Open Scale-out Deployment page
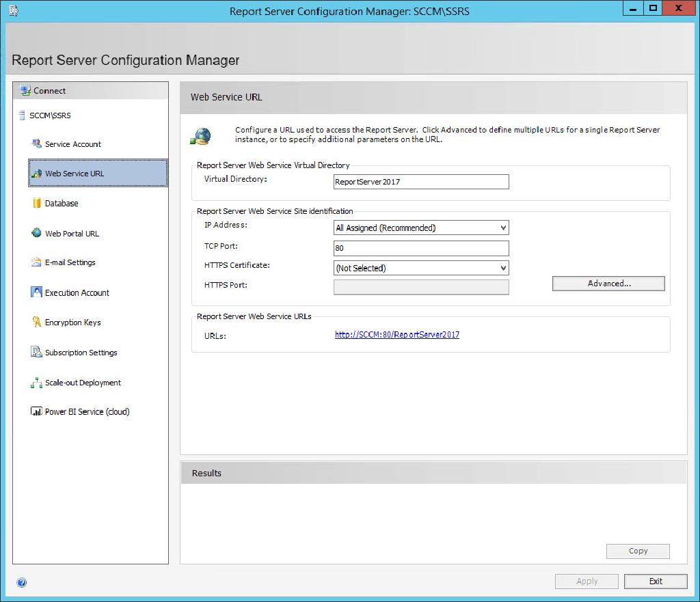 coord(83,383)
